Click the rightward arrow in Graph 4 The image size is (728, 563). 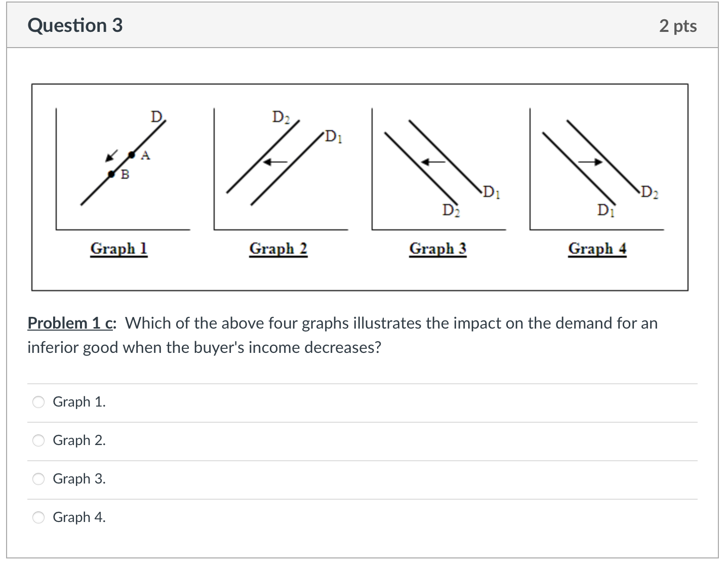(592, 161)
